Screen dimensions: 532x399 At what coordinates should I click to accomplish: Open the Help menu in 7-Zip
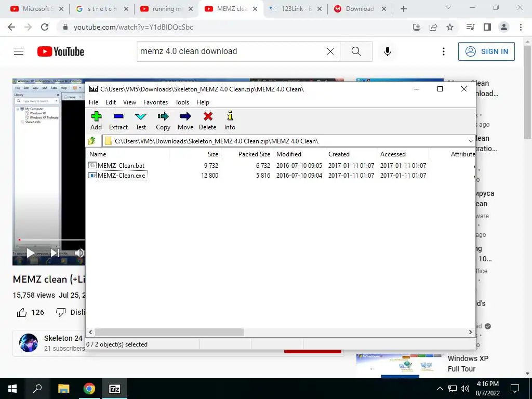tap(203, 102)
